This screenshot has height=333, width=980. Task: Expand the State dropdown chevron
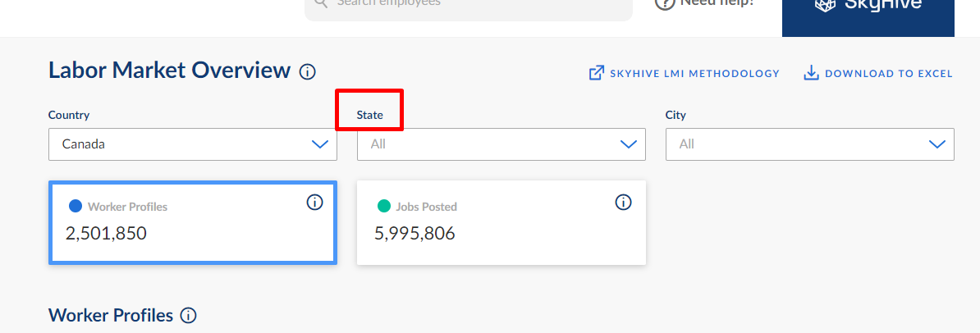point(628,144)
